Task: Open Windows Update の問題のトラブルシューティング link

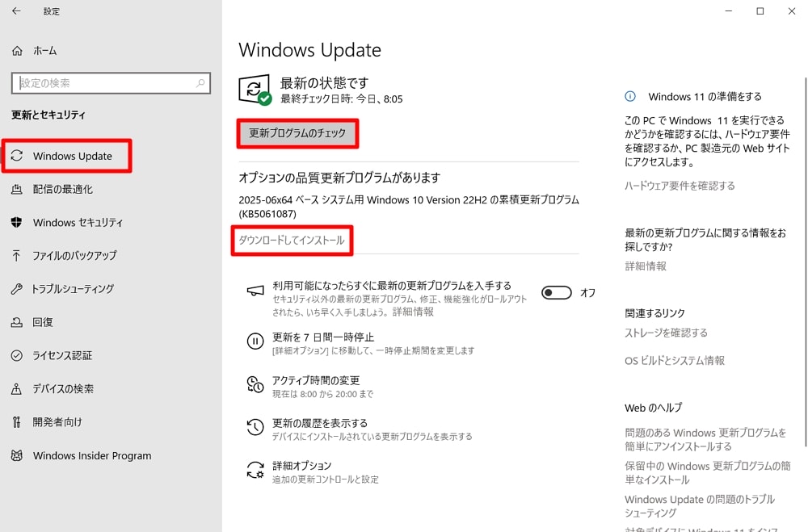Action: click(x=700, y=506)
